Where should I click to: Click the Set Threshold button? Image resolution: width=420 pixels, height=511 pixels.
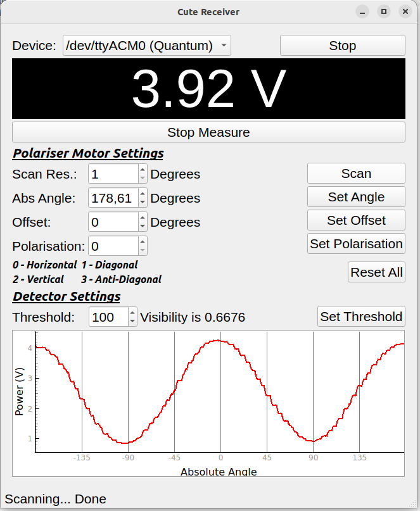click(x=361, y=317)
